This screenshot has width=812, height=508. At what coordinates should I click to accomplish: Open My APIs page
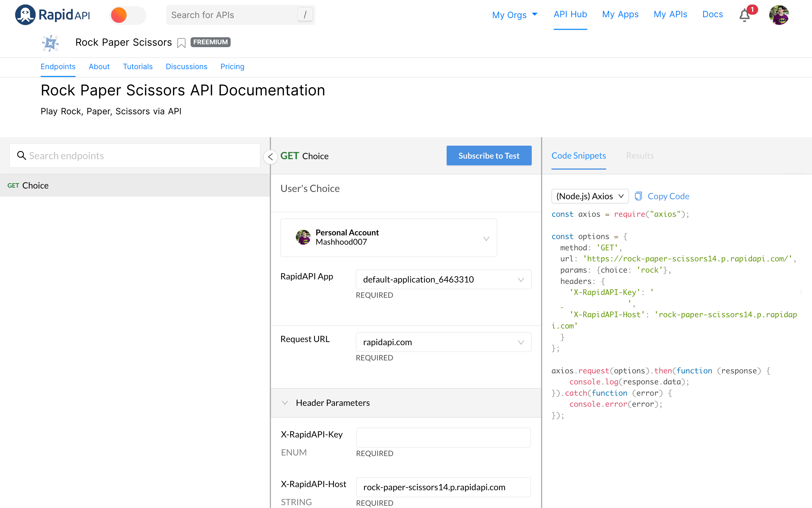click(670, 14)
